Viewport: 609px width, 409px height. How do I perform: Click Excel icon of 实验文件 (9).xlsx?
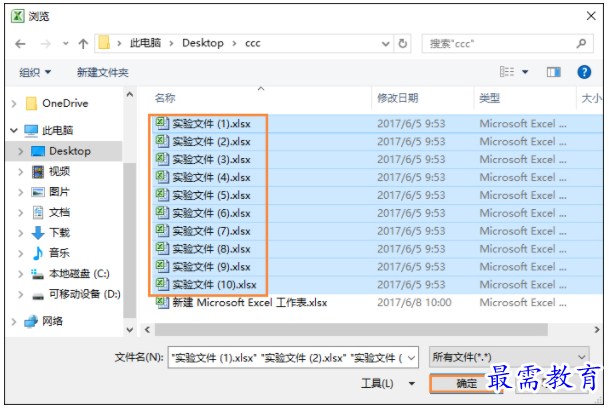click(162, 266)
